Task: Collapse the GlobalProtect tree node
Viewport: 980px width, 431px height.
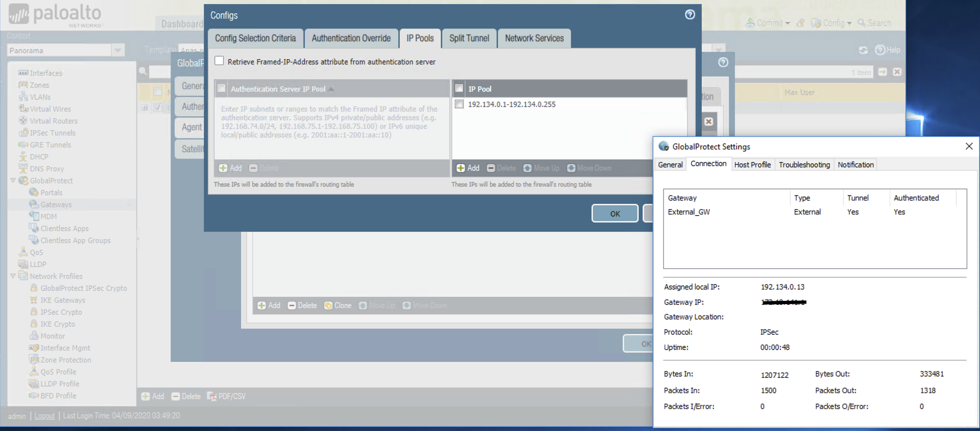Action: [13, 181]
